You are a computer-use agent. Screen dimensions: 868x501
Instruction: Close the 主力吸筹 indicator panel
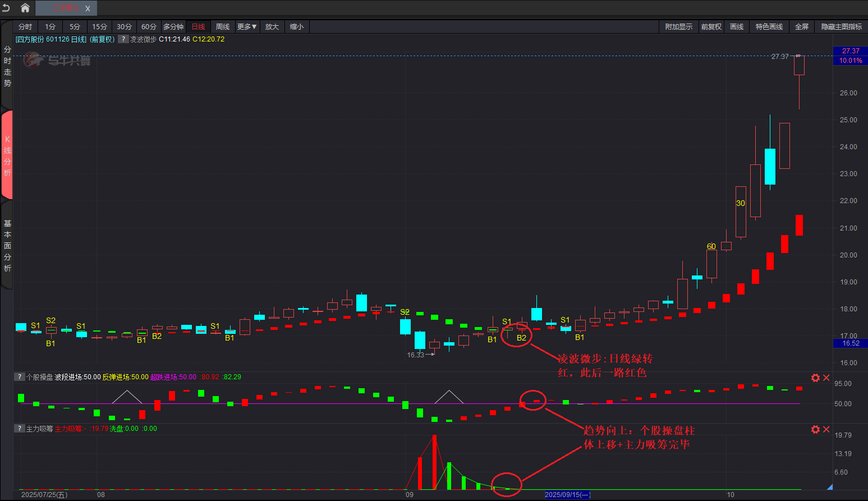pos(826,430)
